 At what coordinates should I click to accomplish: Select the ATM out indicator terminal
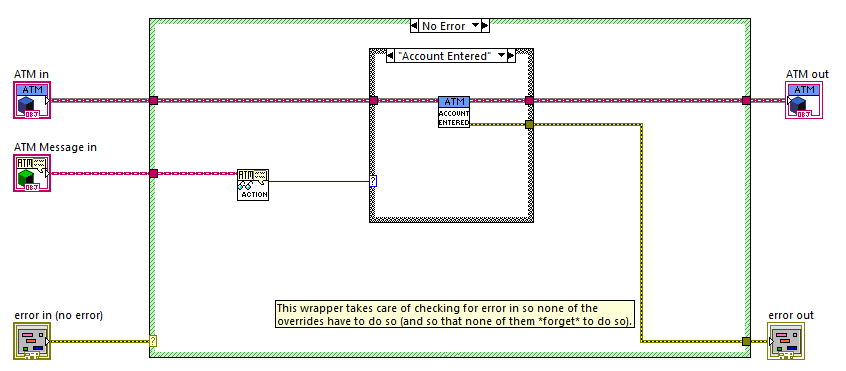click(804, 100)
